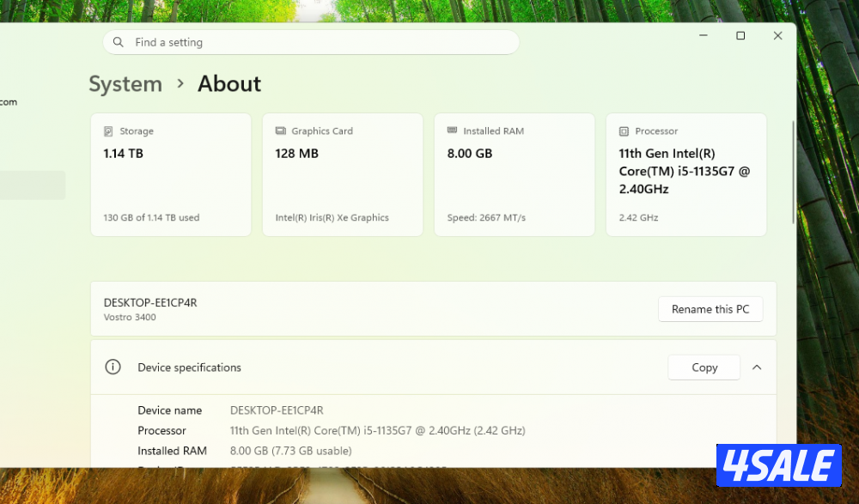Click the Processor chip icon
859x504 pixels.
[624, 131]
